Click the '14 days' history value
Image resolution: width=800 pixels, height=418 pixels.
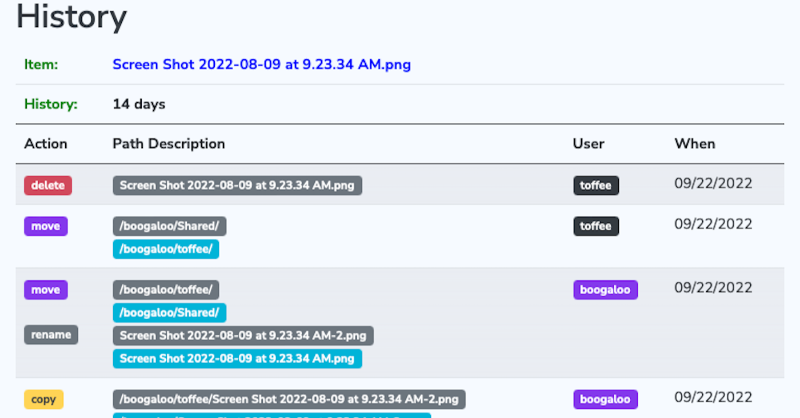point(139,104)
